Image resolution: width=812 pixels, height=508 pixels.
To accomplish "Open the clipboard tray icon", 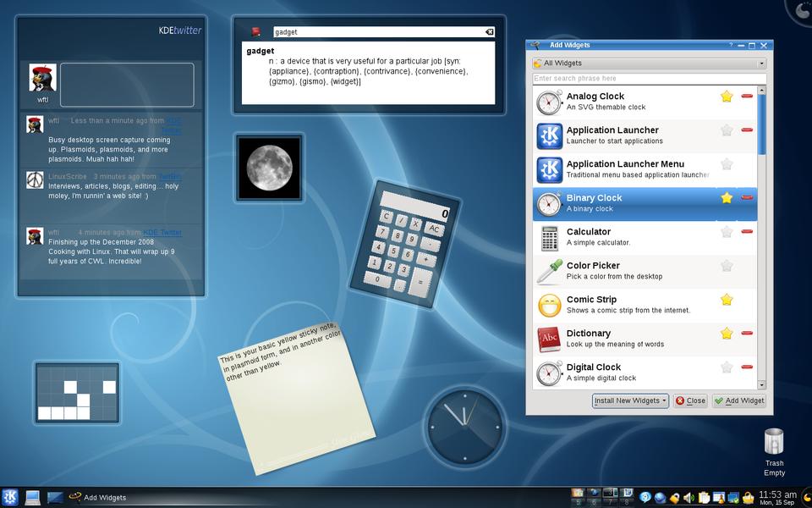I will [x=704, y=498].
